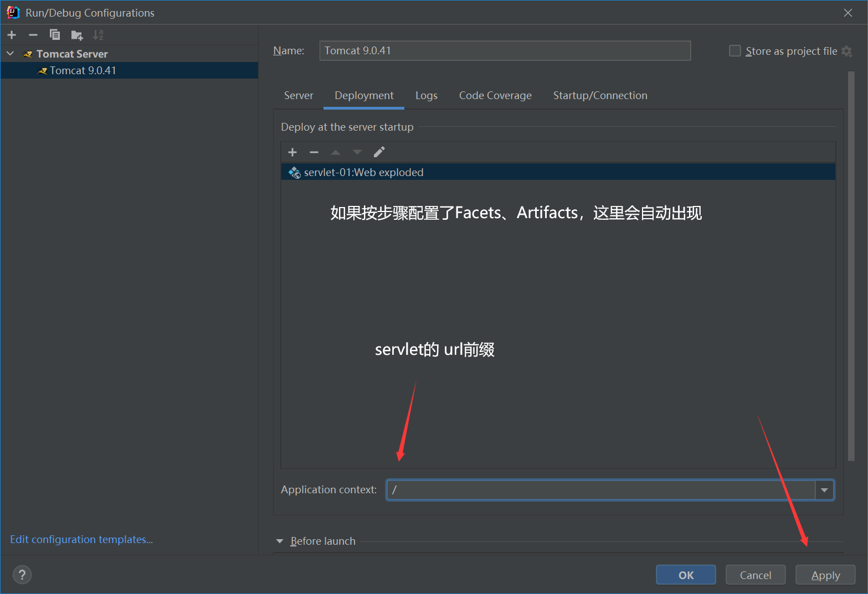Image resolution: width=868 pixels, height=594 pixels.
Task: Move the deployment artifact down
Action: tap(357, 152)
